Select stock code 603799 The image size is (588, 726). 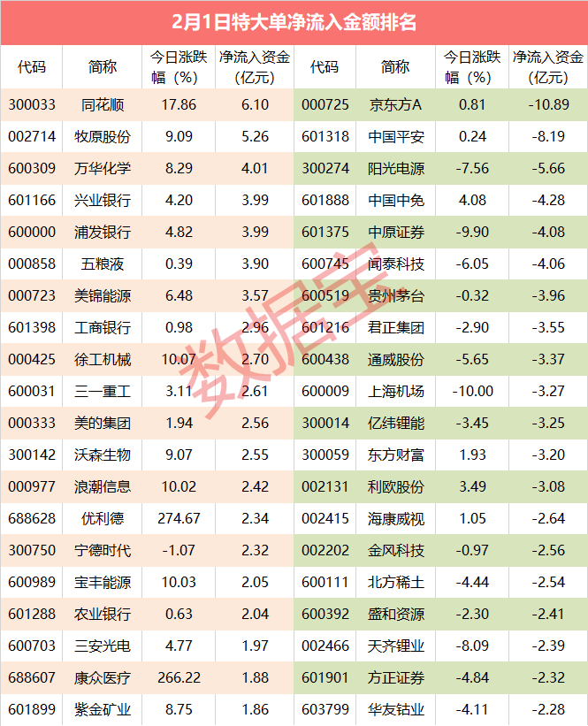pyautogui.click(x=325, y=710)
